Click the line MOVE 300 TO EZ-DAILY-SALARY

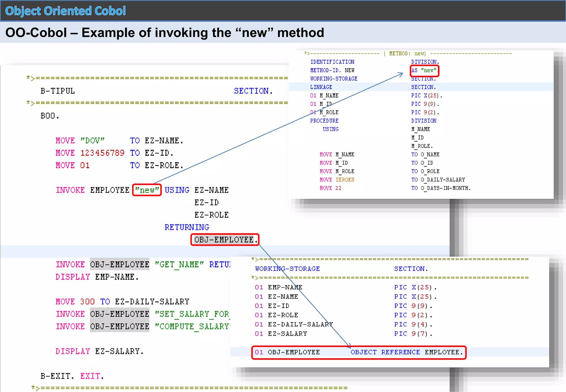[x=122, y=302]
